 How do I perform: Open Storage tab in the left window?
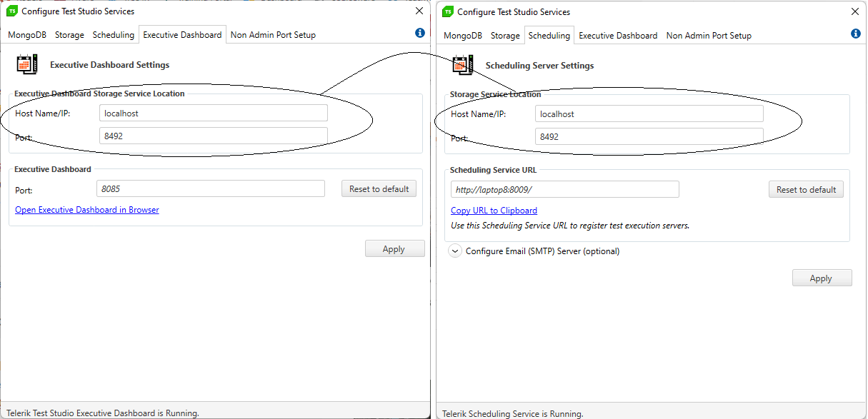(69, 35)
